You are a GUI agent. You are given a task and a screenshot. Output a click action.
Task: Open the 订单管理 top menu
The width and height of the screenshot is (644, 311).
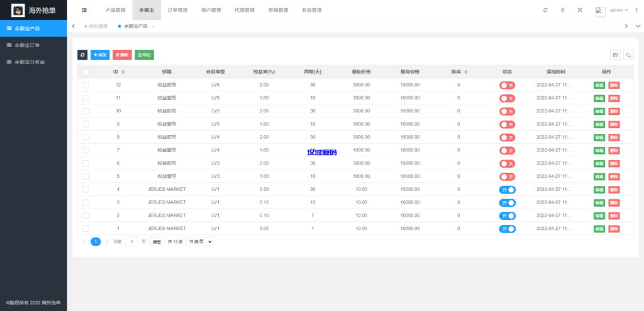pos(177,10)
